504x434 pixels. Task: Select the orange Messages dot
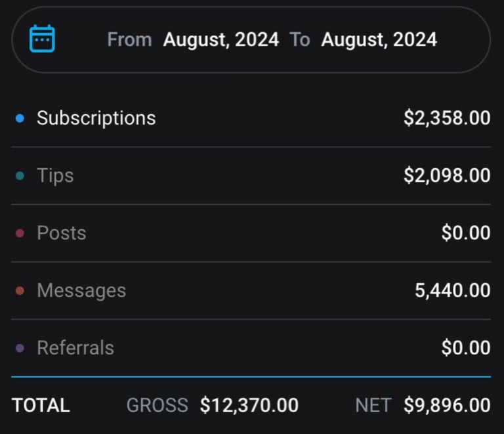coord(20,291)
